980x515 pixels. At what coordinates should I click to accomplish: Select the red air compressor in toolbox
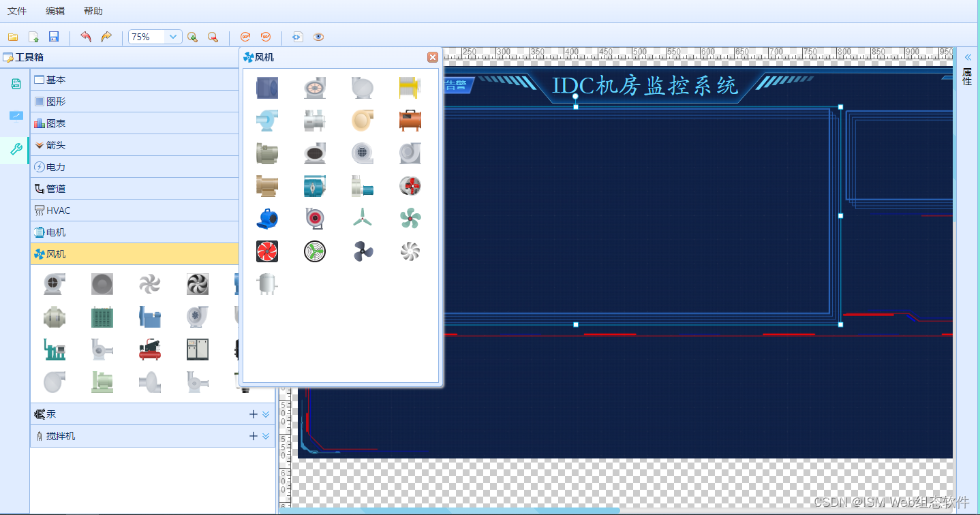(150, 349)
